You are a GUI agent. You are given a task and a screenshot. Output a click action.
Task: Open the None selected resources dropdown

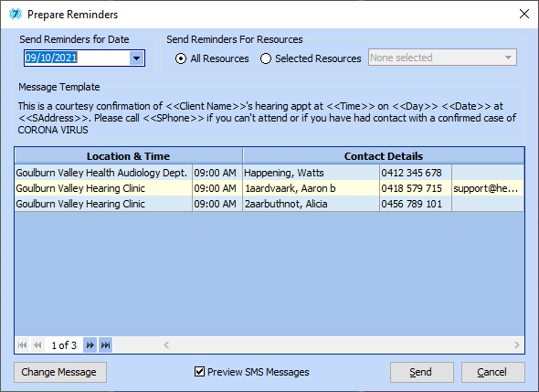[x=442, y=58]
